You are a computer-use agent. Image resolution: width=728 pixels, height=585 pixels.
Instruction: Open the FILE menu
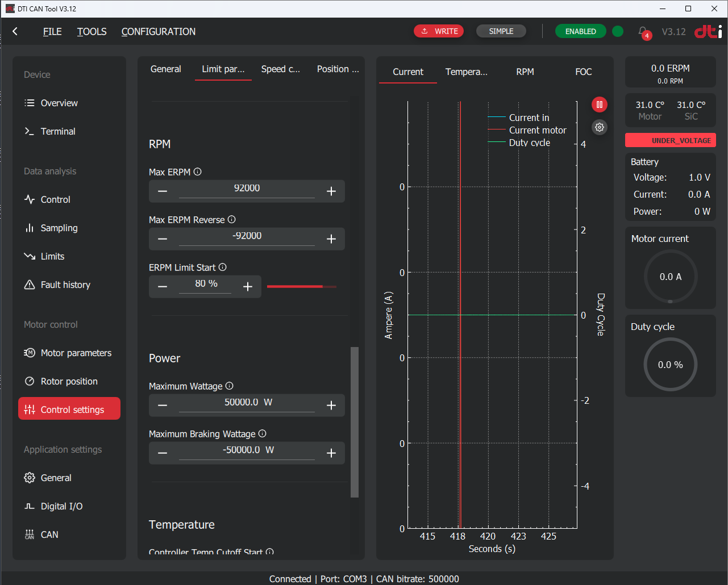pos(52,31)
